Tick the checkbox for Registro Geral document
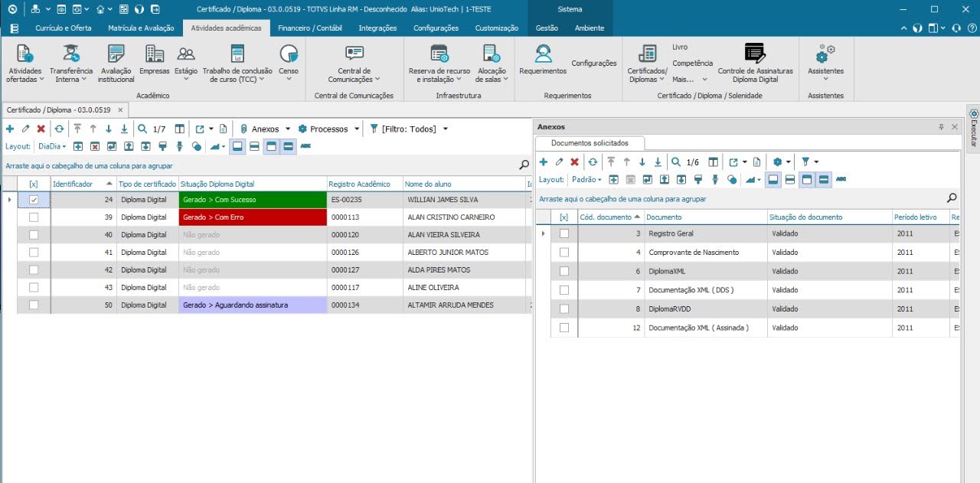The height and width of the screenshot is (483, 980). click(564, 233)
